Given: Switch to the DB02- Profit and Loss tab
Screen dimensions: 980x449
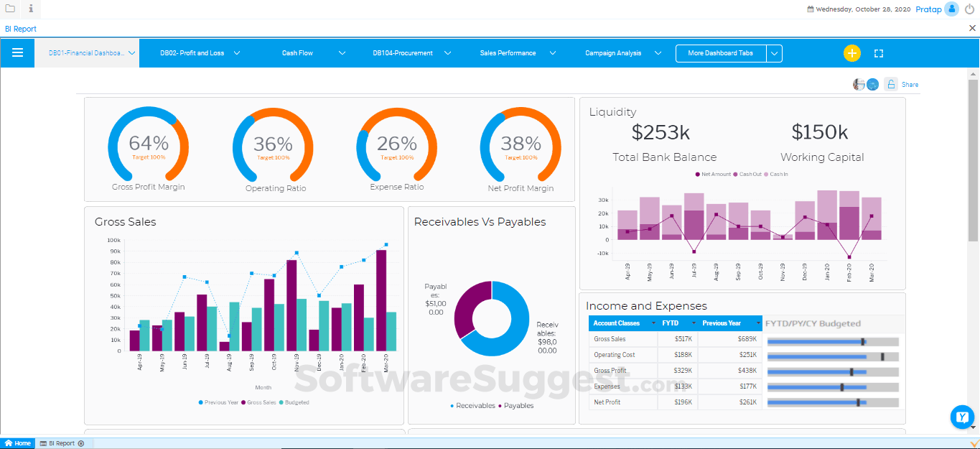Looking at the screenshot, I should click(x=192, y=53).
